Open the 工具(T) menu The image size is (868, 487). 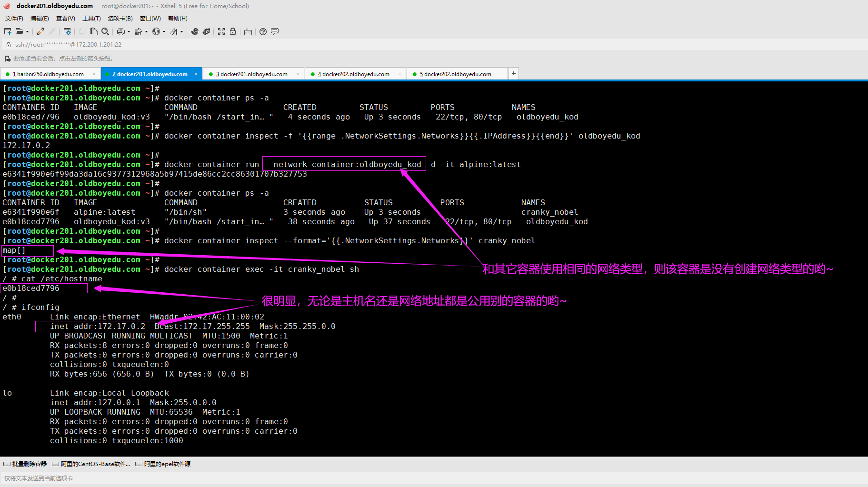[91, 19]
